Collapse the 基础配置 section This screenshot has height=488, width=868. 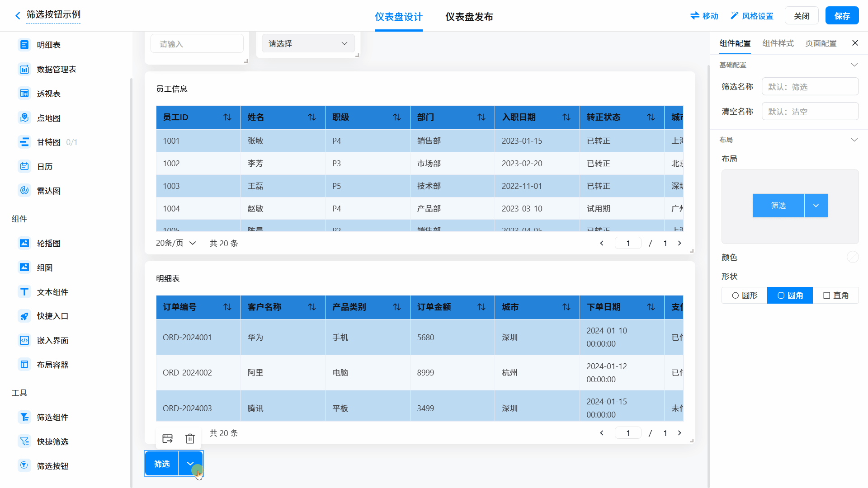coord(854,65)
